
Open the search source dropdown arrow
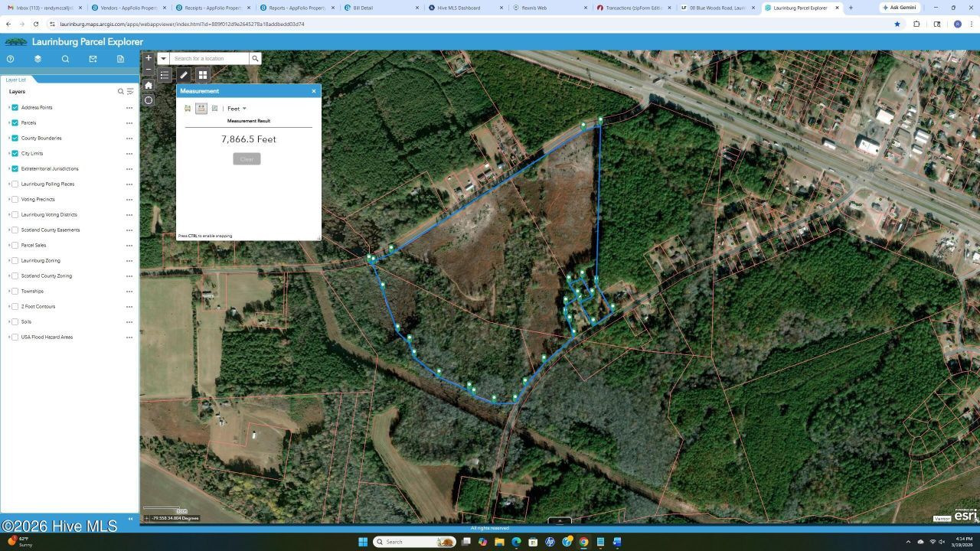[x=163, y=58]
